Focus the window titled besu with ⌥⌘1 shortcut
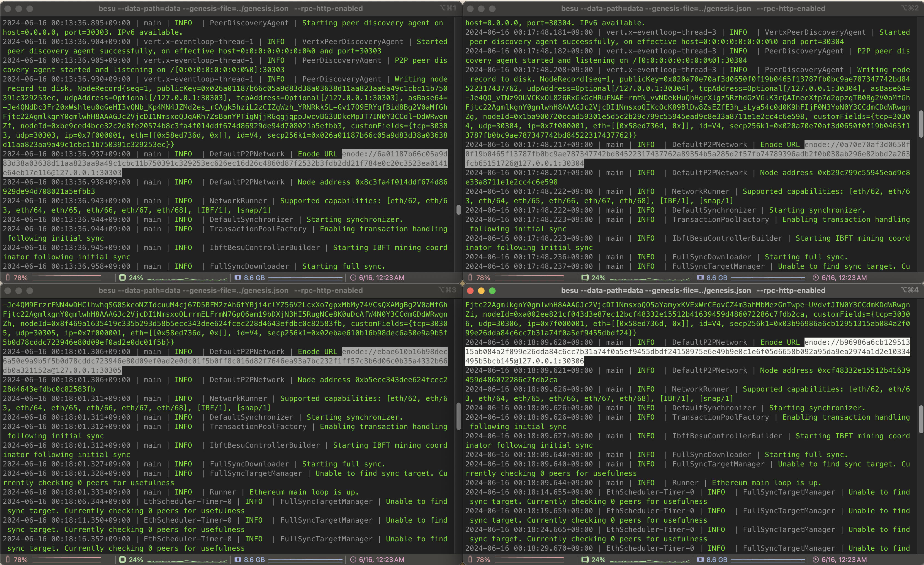Image resolution: width=924 pixels, height=565 pixels. (x=230, y=8)
